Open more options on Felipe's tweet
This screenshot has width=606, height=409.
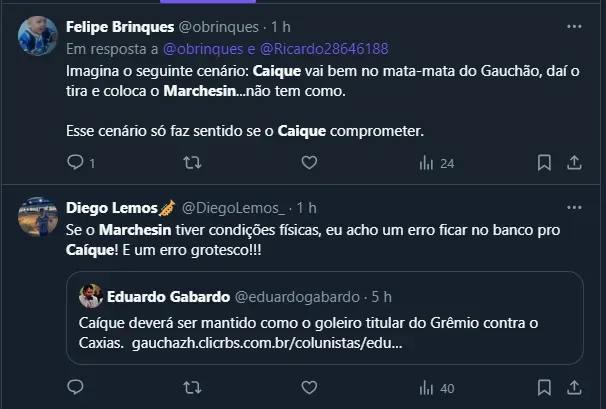coord(573,27)
